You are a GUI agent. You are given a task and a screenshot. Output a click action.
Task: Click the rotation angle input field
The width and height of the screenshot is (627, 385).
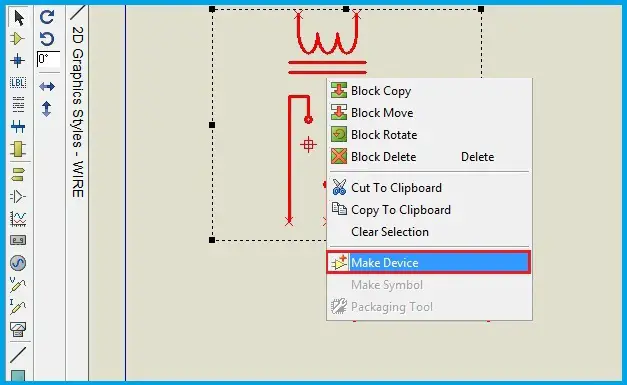click(48, 59)
